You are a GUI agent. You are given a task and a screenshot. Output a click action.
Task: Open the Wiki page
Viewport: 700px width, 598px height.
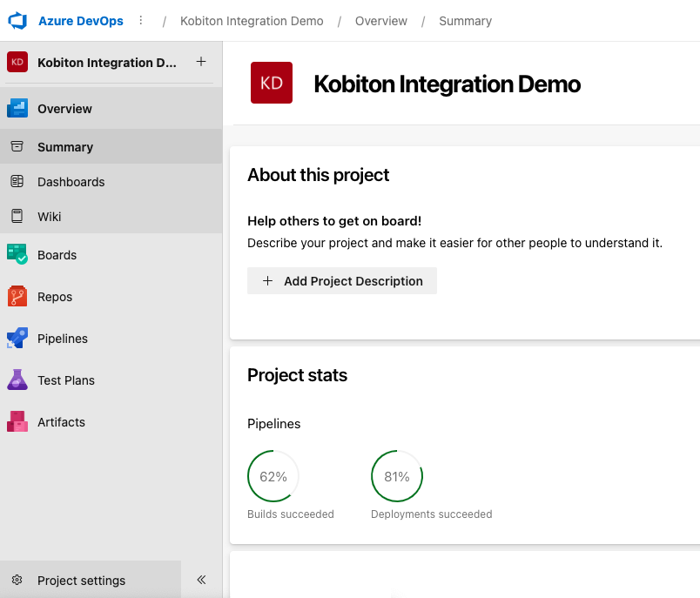pyautogui.click(x=111, y=217)
